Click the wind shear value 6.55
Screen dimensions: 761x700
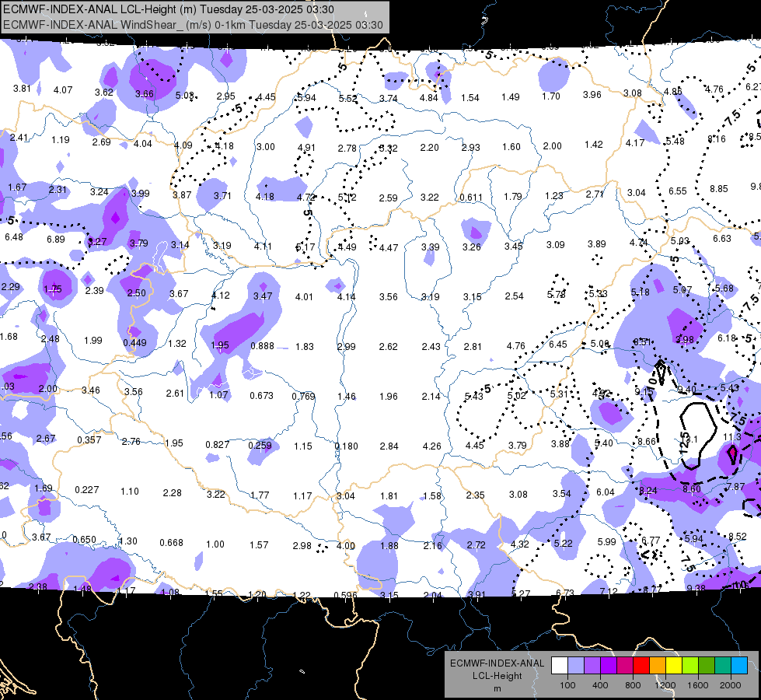tap(678, 191)
